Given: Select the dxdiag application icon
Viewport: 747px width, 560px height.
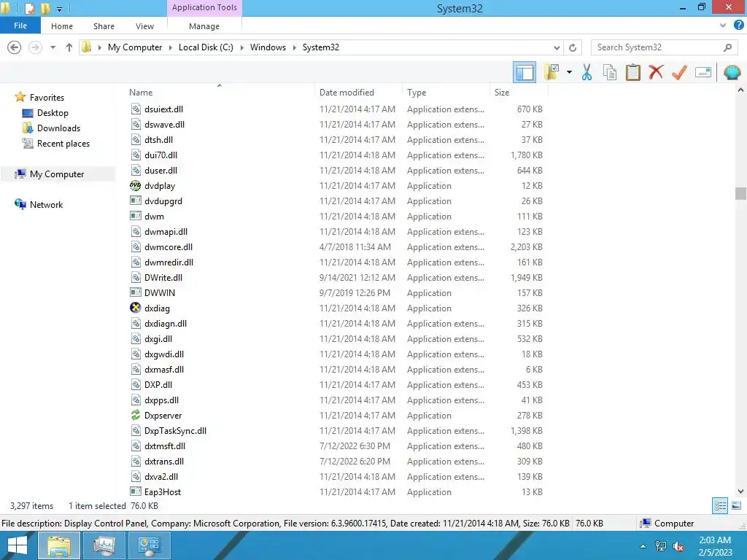Looking at the screenshot, I should (135, 308).
